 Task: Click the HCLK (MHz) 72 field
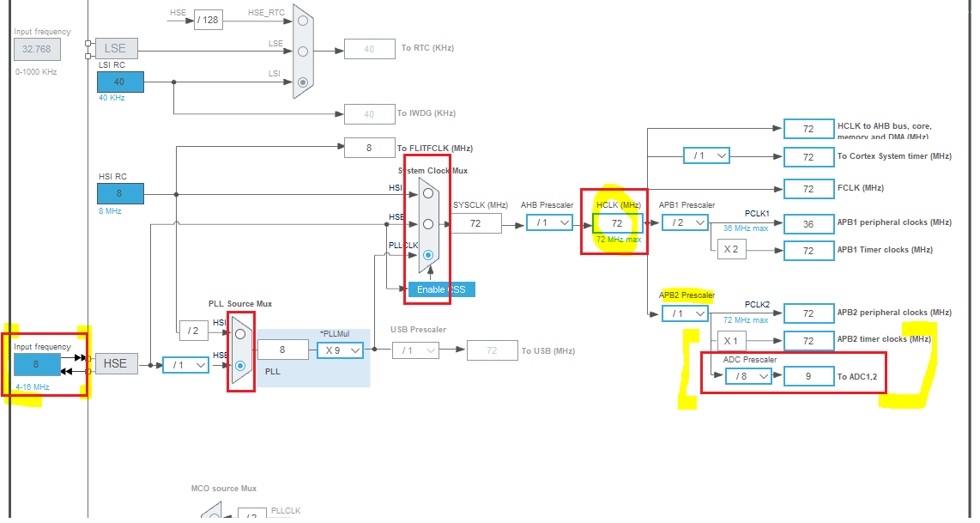coord(618,223)
